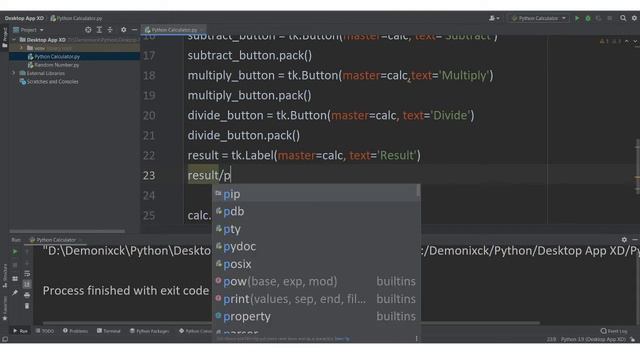Open Run panel settings gear
The image size is (640, 360).
tap(624, 240)
